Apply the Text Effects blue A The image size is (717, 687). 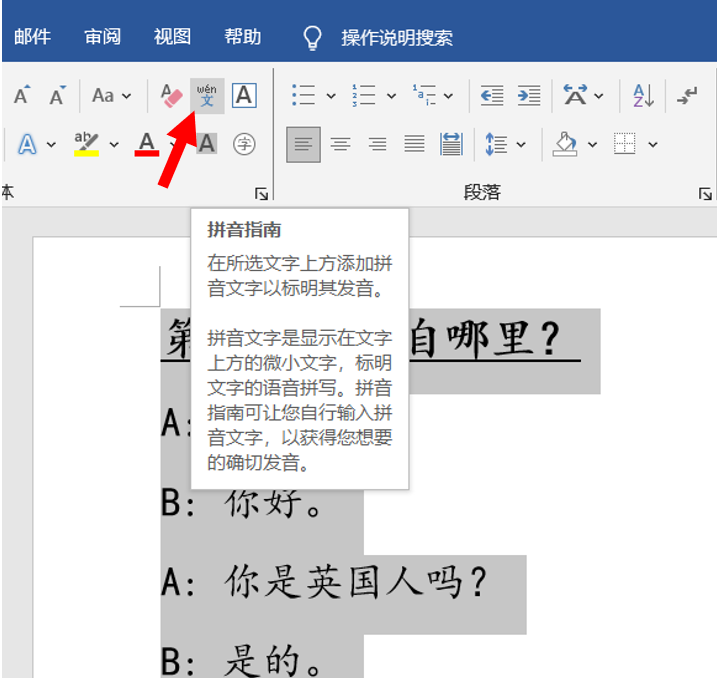click(27, 145)
